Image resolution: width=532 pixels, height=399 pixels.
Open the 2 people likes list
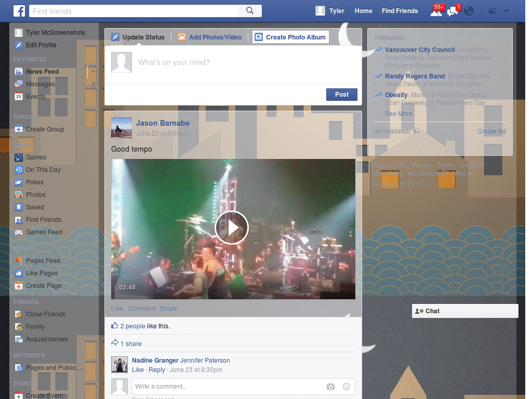click(x=132, y=326)
